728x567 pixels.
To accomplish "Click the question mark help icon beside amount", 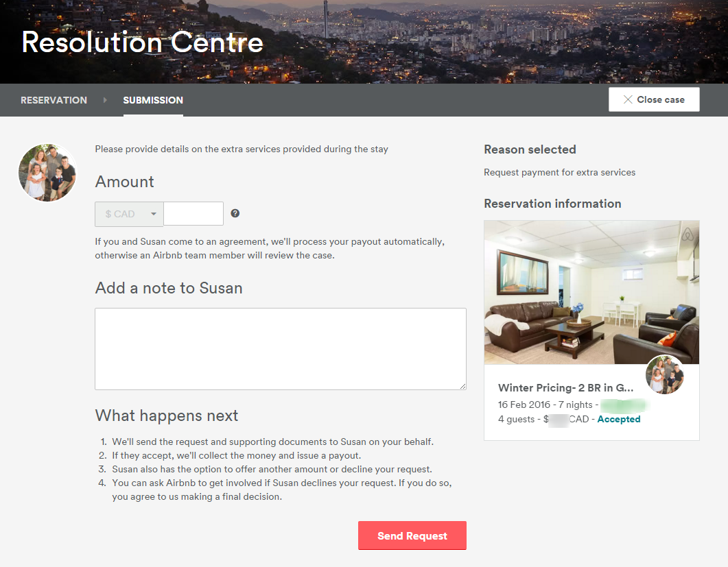I will pos(235,213).
